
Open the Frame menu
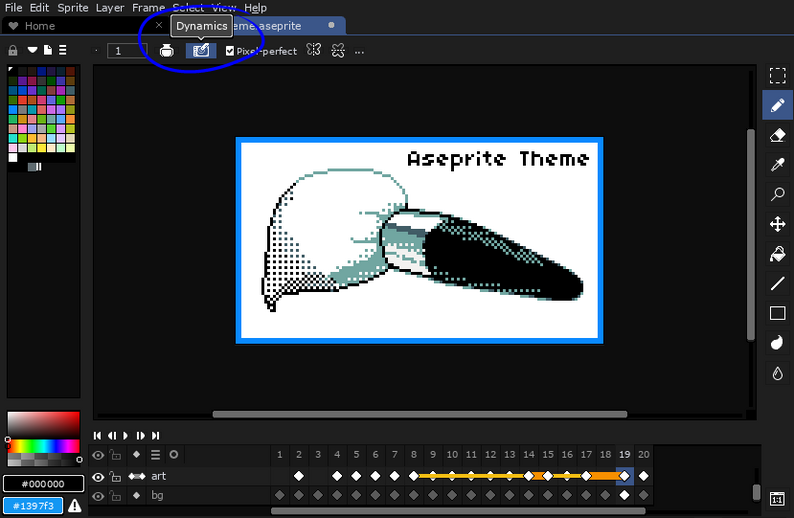click(x=148, y=8)
